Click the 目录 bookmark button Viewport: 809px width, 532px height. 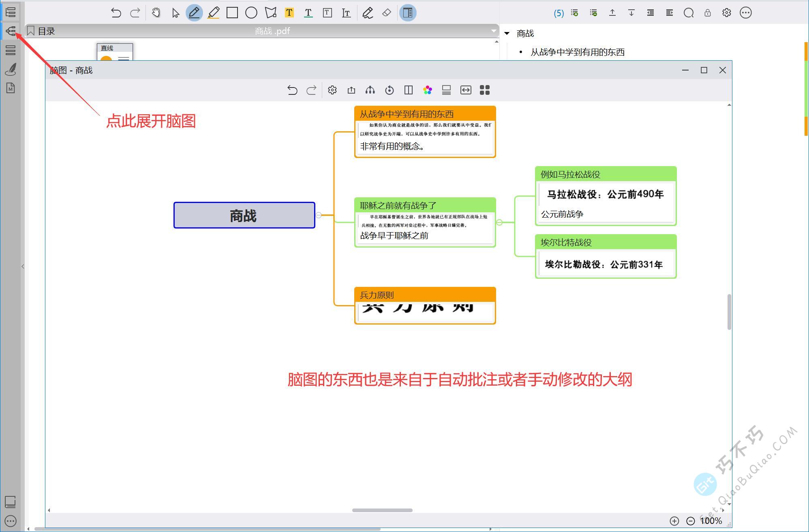pyautogui.click(x=41, y=31)
